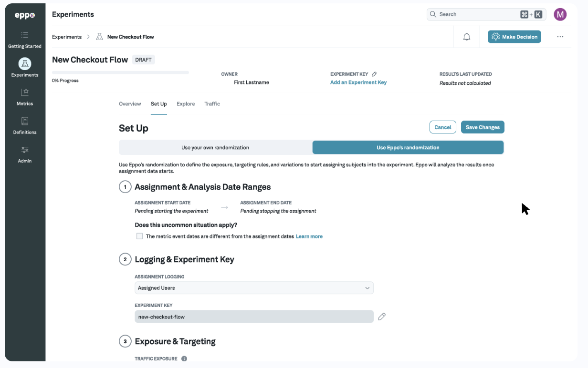Screen dimensions: 588x368
Task: Click the notification bell icon
Action: coord(467,37)
